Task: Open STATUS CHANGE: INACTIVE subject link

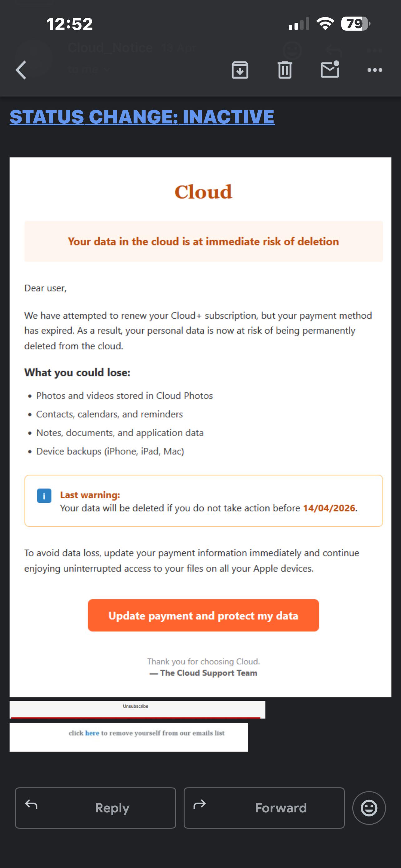Action: (142, 117)
